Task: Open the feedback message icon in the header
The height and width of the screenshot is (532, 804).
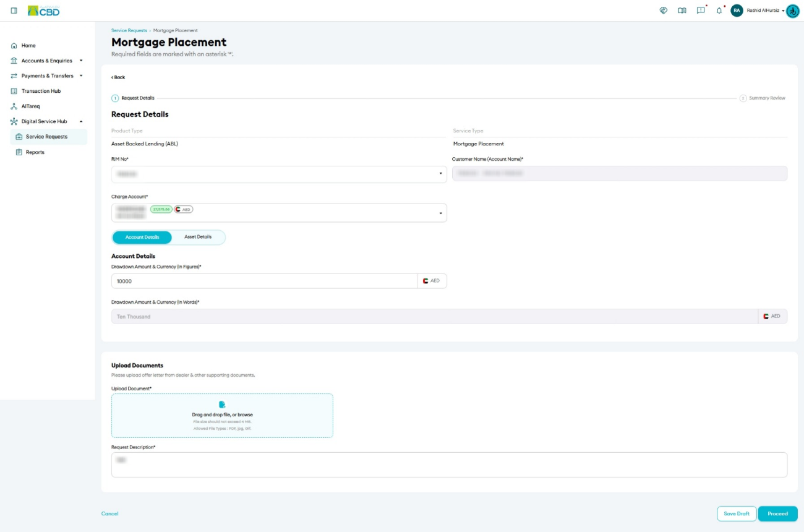Action: 701,11
